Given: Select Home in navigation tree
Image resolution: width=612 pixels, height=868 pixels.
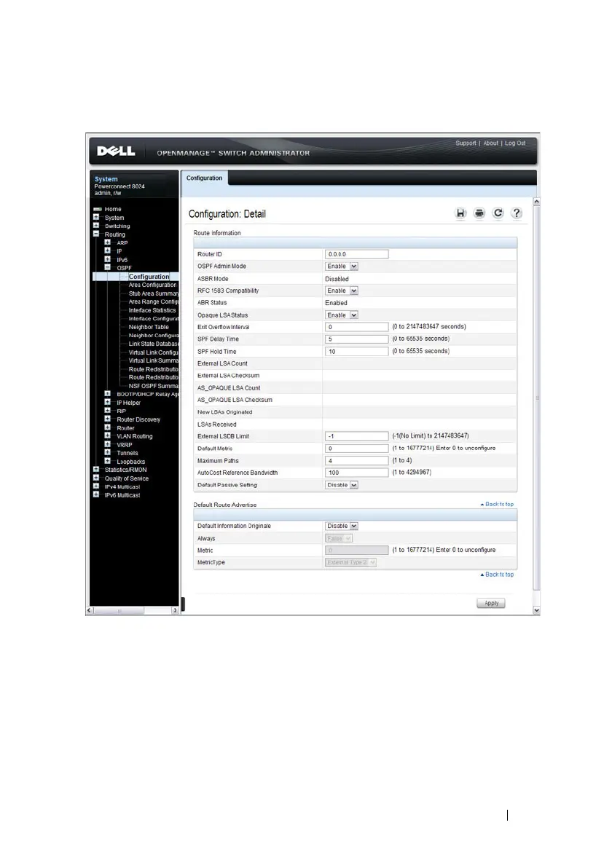Looking at the screenshot, I should 113,209.
